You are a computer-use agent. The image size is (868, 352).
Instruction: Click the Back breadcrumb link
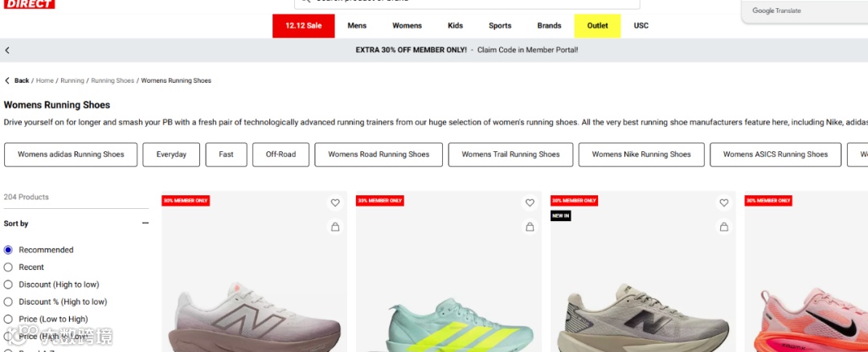pos(22,80)
